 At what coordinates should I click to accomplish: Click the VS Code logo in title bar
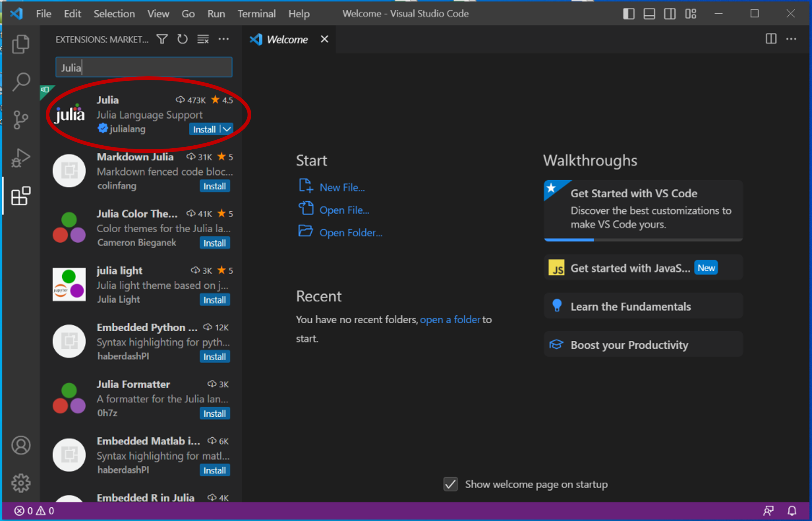tap(17, 14)
